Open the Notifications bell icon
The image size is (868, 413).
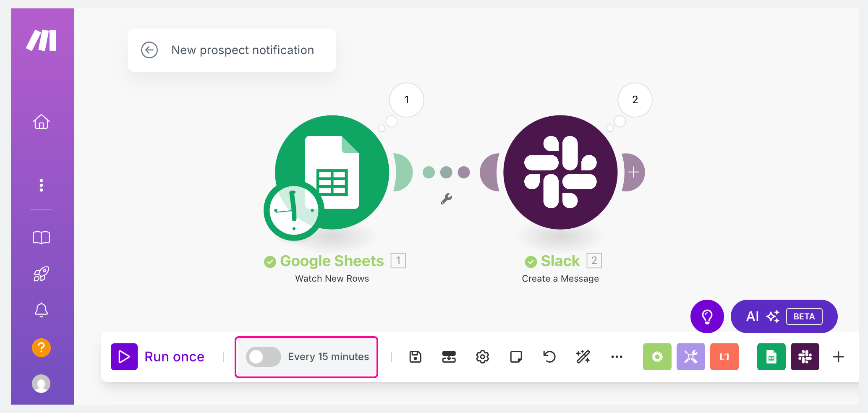(x=41, y=310)
